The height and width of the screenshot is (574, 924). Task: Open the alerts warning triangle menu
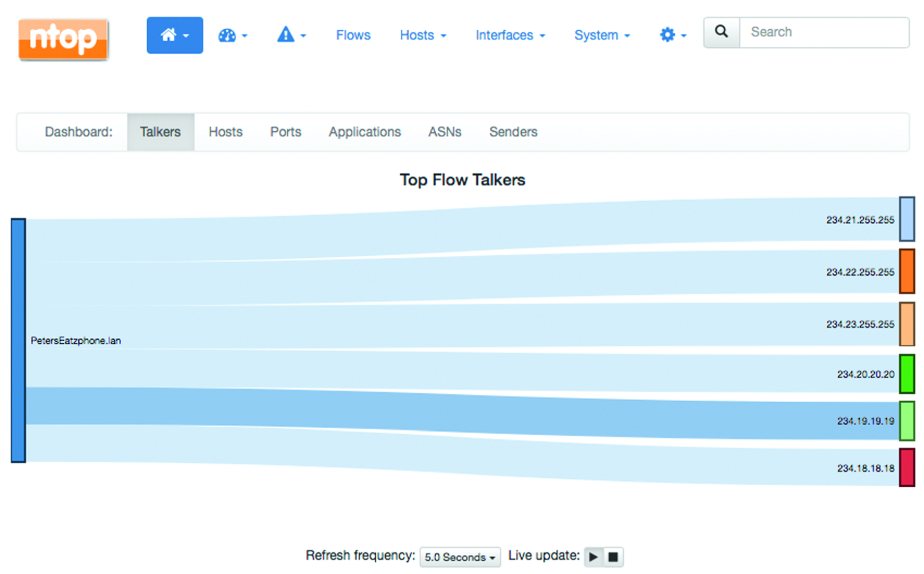tap(291, 35)
